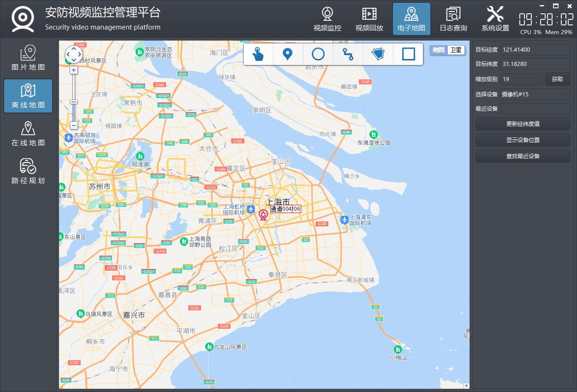This screenshot has width=577, height=392.
Task: Click the 获取 button
Action: click(x=558, y=79)
